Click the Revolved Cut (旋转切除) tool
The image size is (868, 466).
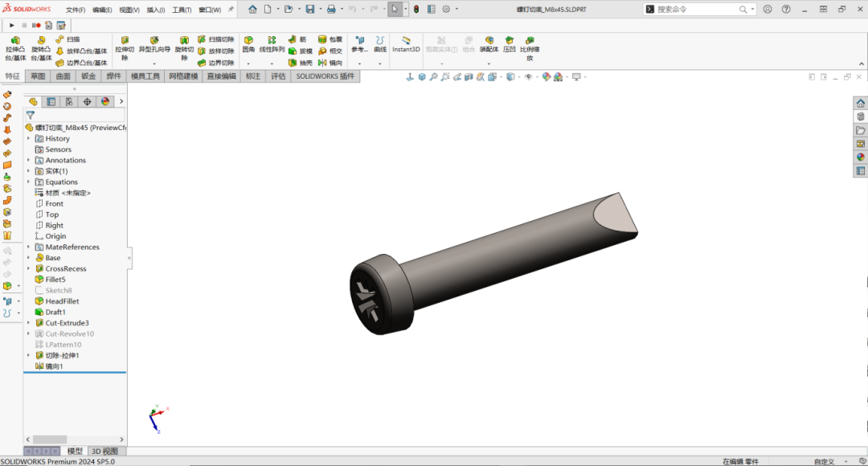[184, 49]
